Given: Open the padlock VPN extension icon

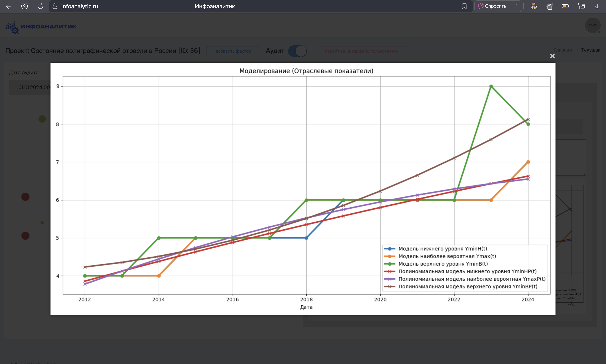Looking at the screenshot, I should (550, 6).
